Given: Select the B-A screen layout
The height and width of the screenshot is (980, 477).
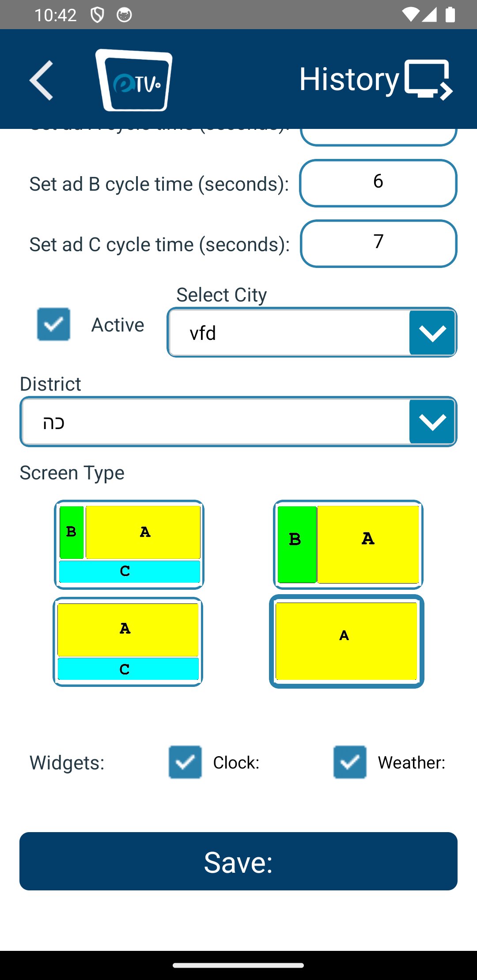Looking at the screenshot, I should click(348, 544).
